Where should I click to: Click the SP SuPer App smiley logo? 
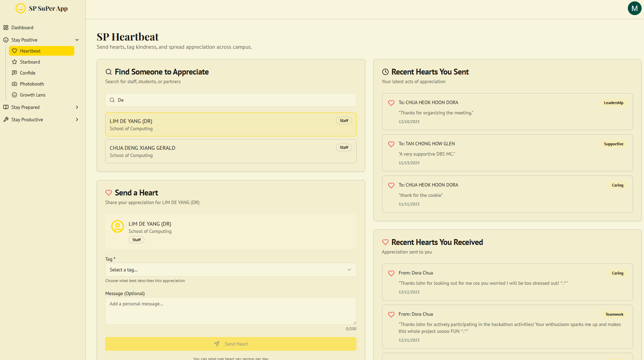[21, 8]
